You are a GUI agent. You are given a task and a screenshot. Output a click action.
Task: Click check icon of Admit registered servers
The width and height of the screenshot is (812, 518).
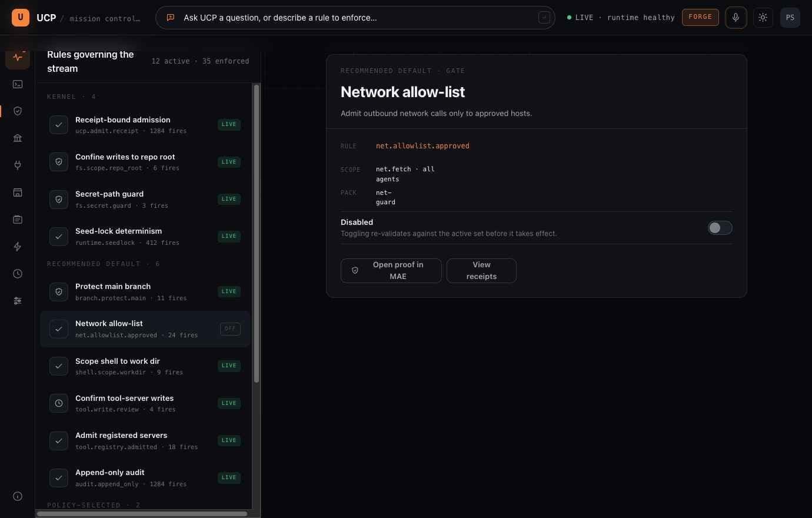(59, 441)
